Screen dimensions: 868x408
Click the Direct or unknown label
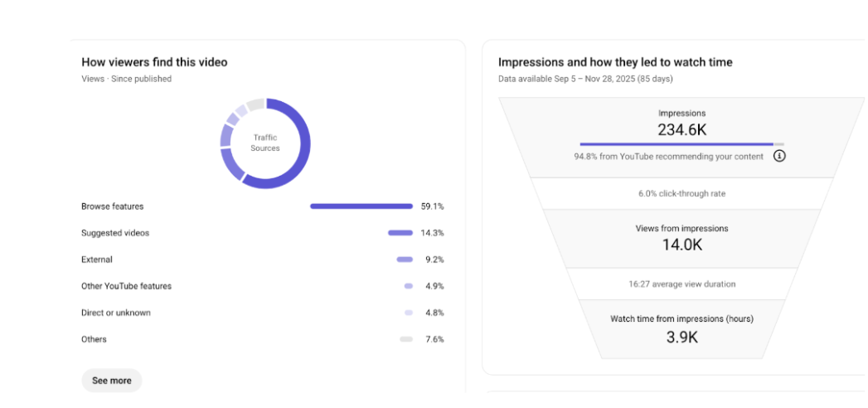pyautogui.click(x=116, y=313)
